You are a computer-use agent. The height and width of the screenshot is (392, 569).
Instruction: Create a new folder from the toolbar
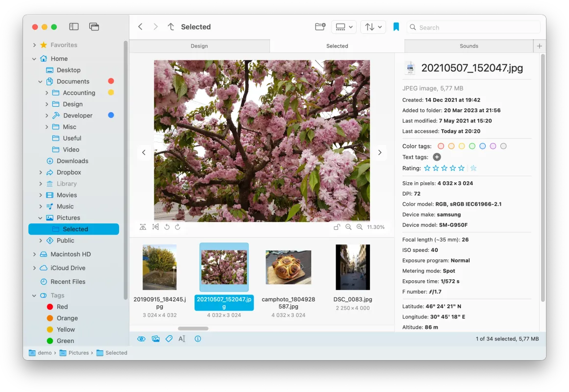pos(320,27)
